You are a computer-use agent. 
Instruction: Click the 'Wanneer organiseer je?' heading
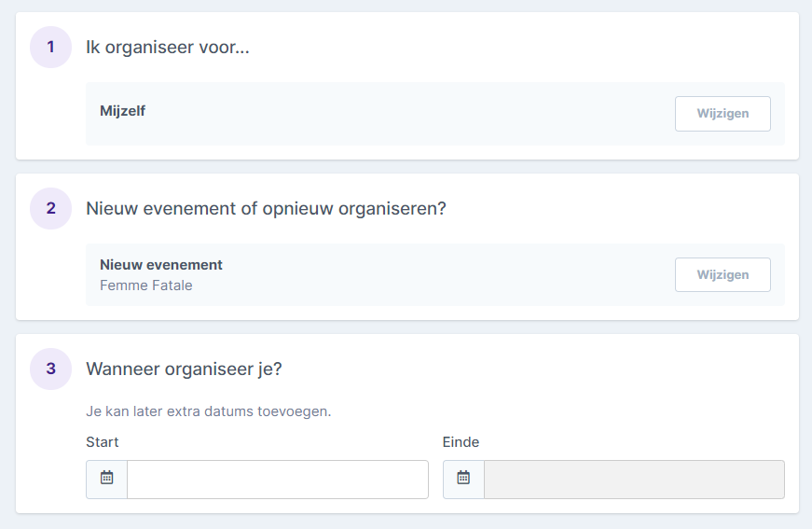coord(184,369)
